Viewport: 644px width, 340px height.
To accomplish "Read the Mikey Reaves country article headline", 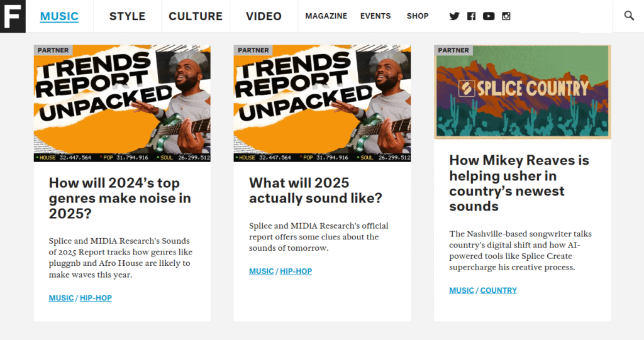I will click(519, 183).
